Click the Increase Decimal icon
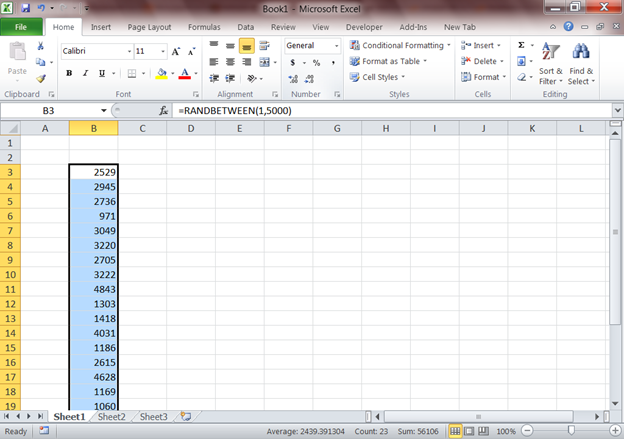Viewport: 624px width, 440px height. 293,79
